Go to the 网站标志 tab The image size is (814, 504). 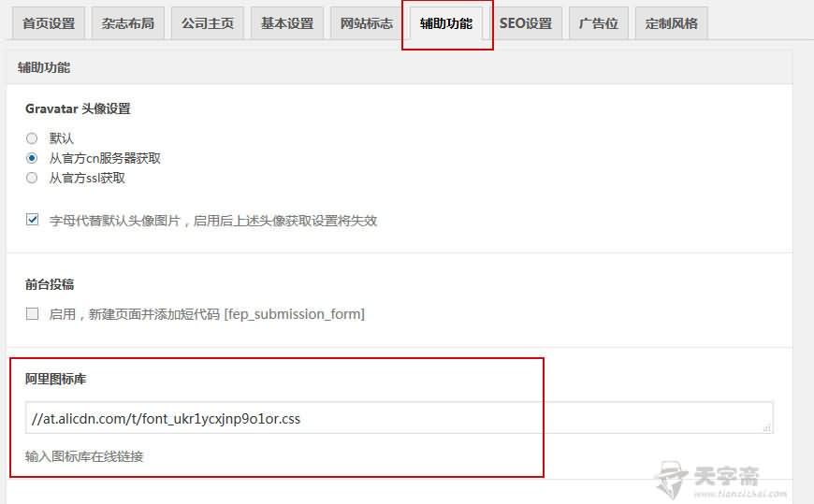pos(367,23)
